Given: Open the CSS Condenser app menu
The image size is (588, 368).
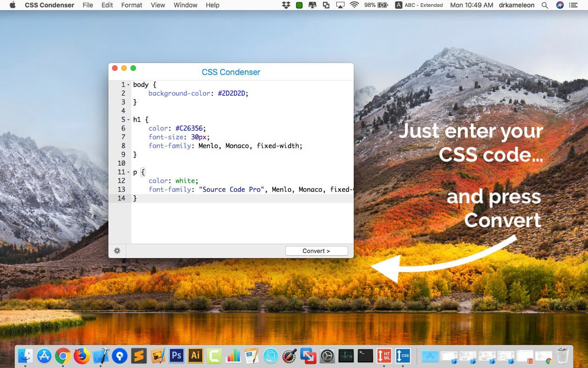Looking at the screenshot, I should click(x=49, y=5).
